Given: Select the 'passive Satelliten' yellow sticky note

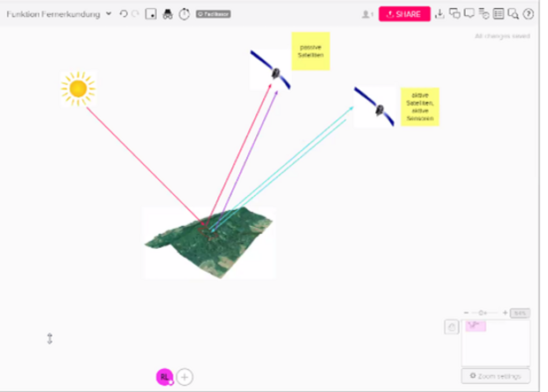Looking at the screenshot, I should pos(311,51).
